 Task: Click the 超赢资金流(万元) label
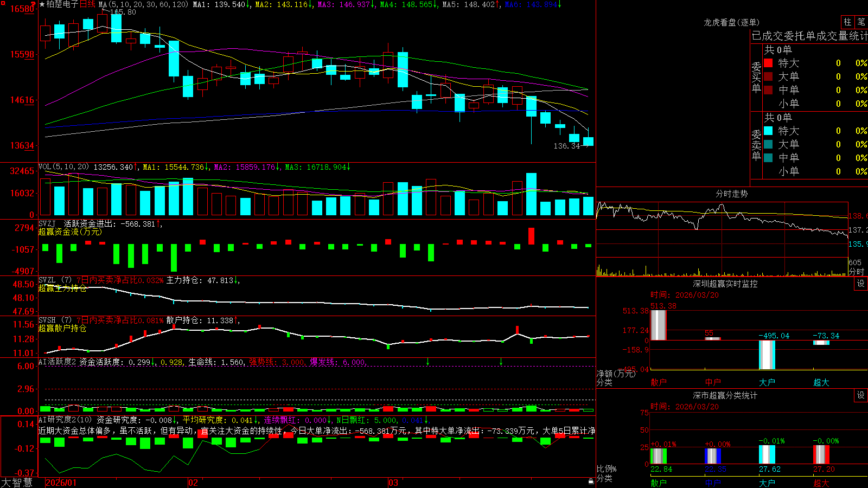[x=70, y=232]
